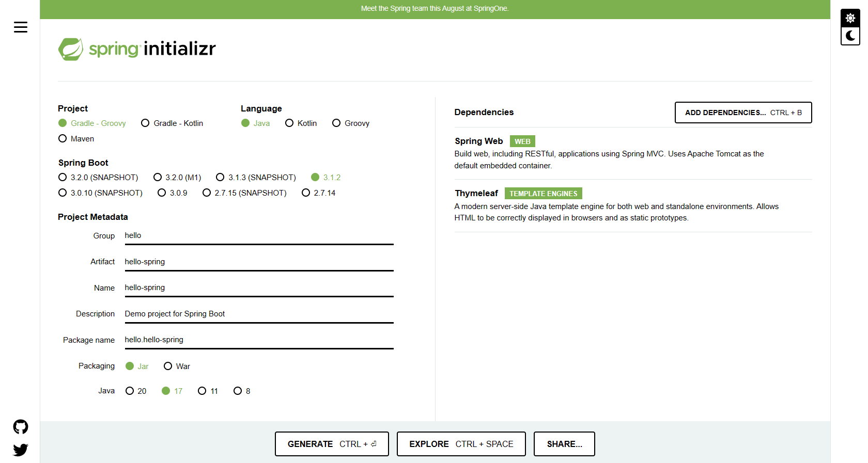
Task: Edit the Package name field
Action: pos(259,340)
